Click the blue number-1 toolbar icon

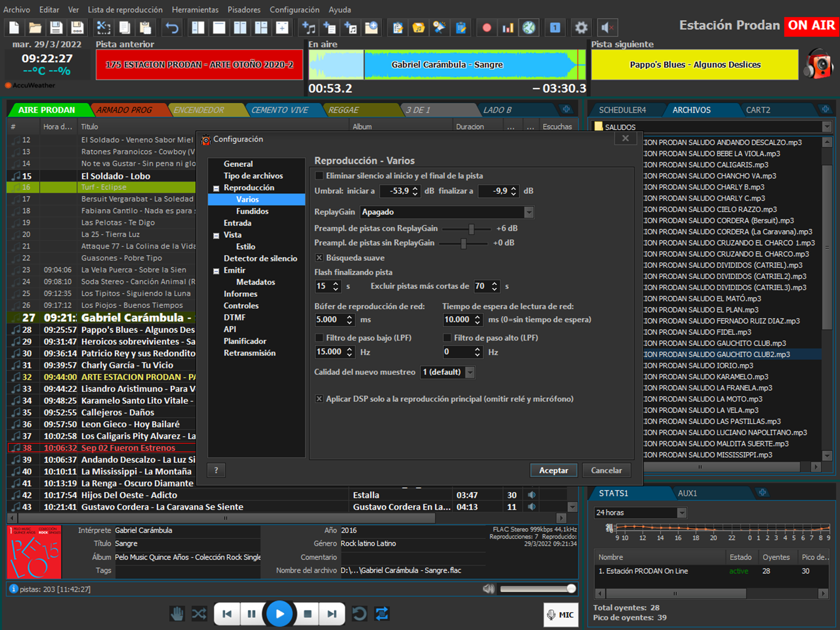click(x=555, y=28)
